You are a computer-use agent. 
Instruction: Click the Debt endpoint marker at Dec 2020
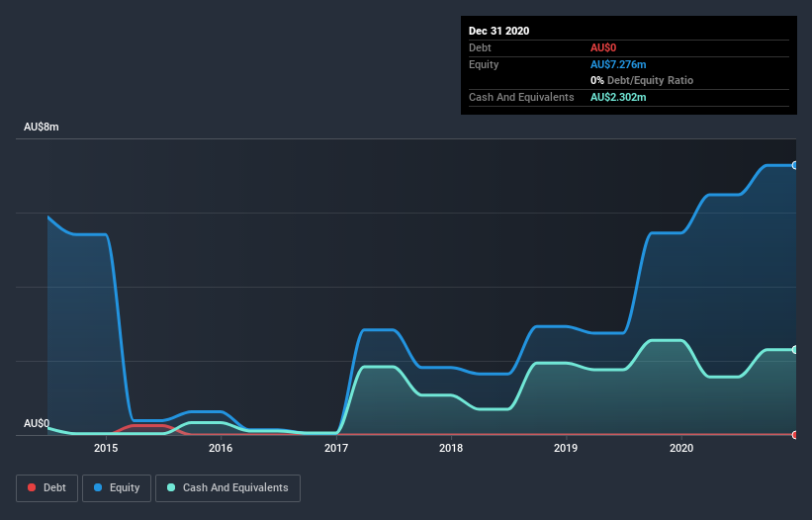pyautogui.click(x=795, y=435)
